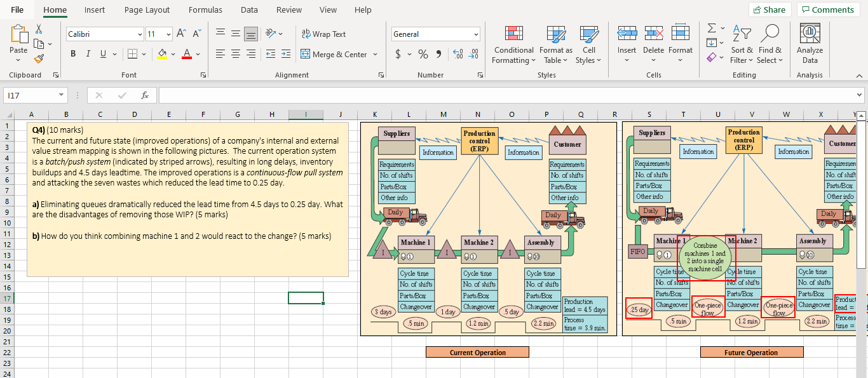Toggle bold formatting
The image size is (868, 378).
tap(72, 54)
